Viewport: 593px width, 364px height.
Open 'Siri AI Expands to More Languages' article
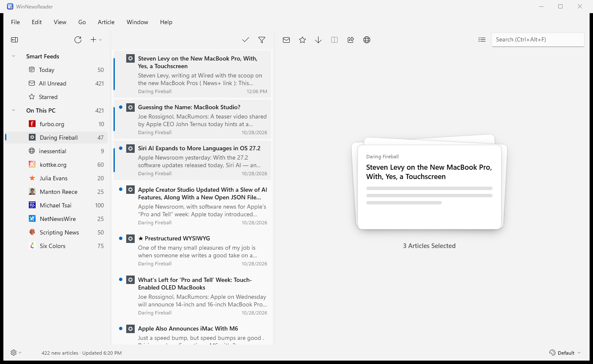click(x=192, y=160)
